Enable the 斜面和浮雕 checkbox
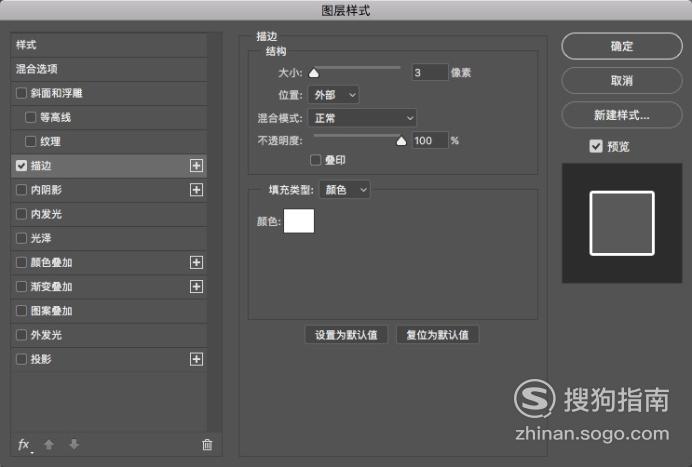The image size is (692, 467). click(x=21, y=93)
